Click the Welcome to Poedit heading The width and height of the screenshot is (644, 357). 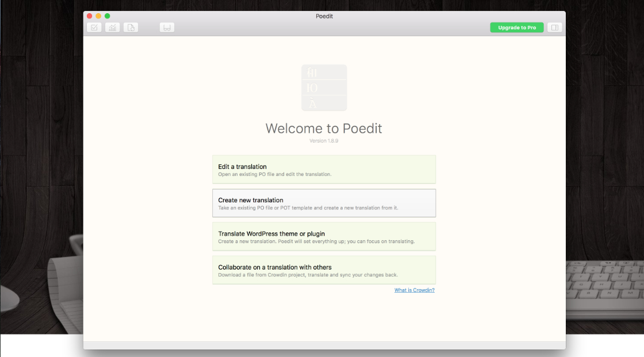pyautogui.click(x=324, y=128)
